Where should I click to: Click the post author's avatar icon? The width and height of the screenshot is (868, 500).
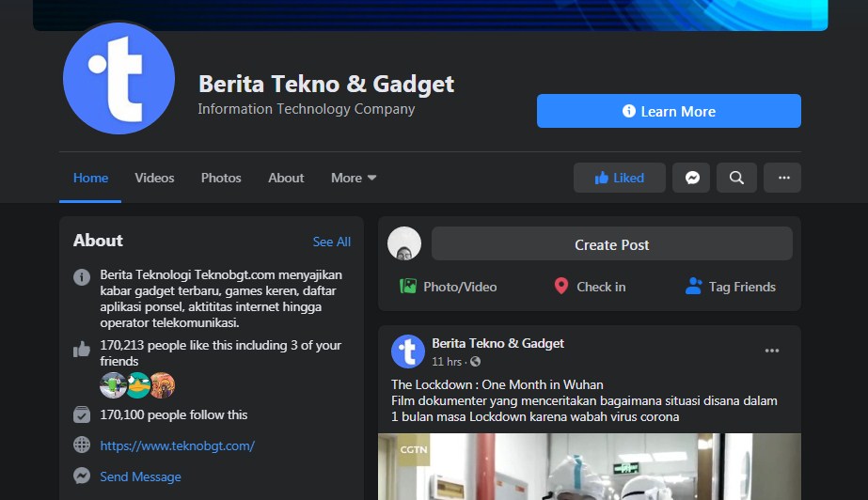[x=408, y=352]
